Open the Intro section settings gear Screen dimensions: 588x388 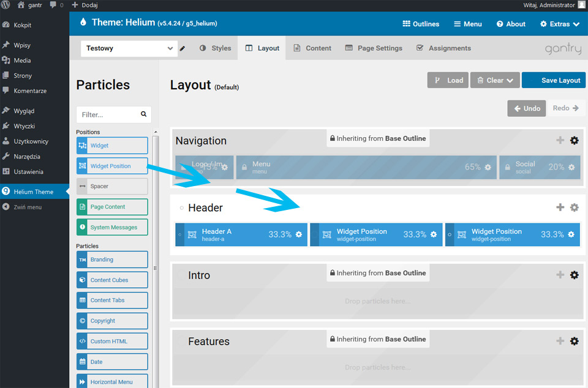[574, 275]
